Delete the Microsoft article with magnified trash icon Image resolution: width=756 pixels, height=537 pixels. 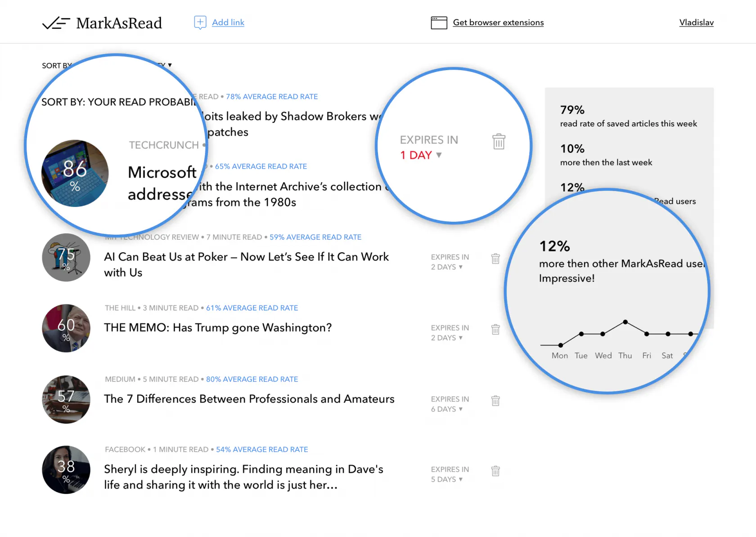tap(499, 142)
